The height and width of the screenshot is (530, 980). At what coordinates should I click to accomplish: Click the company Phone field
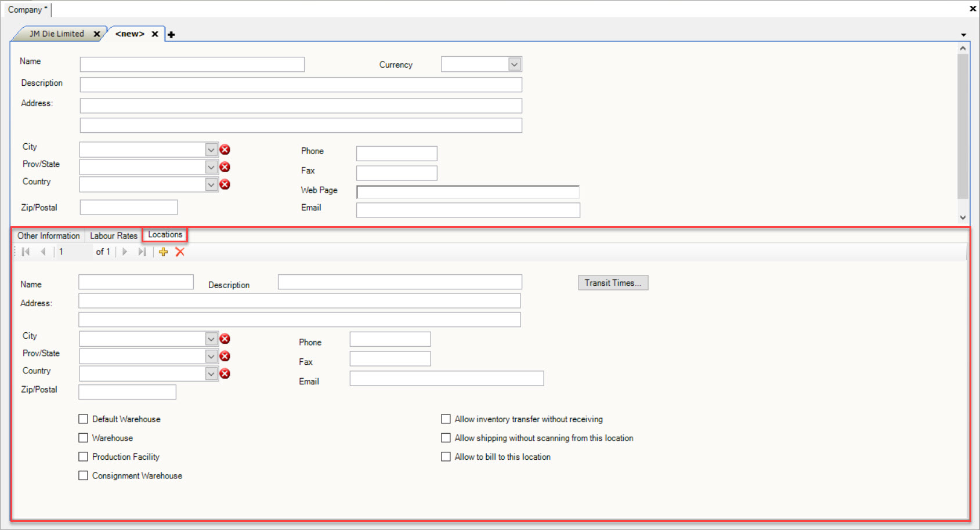[396, 154]
